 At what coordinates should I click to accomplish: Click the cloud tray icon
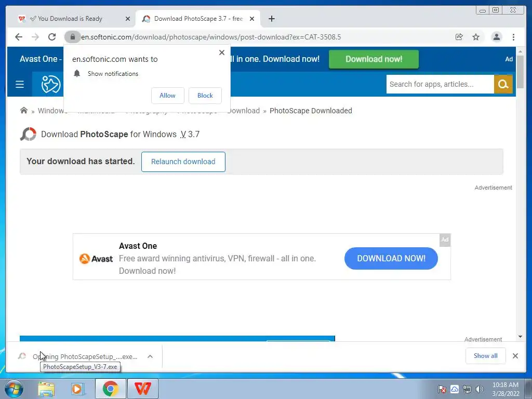point(455,389)
